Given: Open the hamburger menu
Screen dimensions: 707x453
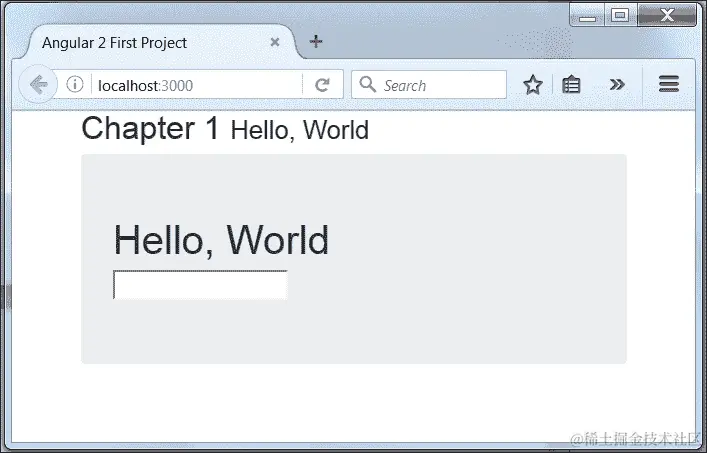Looking at the screenshot, I should pyautogui.click(x=669, y=84).
